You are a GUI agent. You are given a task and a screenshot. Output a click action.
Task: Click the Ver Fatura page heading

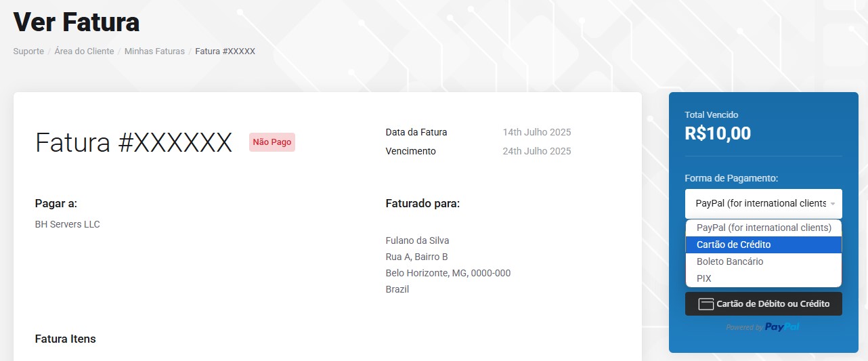77,22
